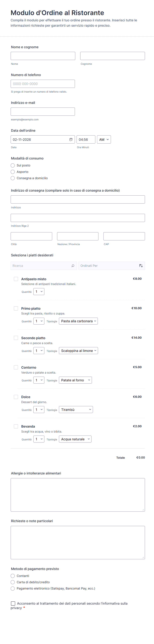This screenshot has height=644, width=154.
Task: Select Carta di debito/credito payment
Action: pos(13,582)
